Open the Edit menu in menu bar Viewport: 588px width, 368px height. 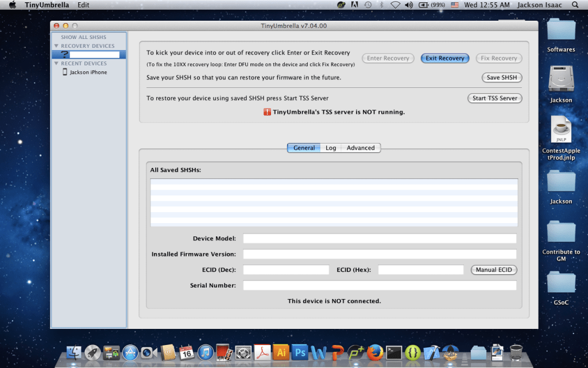coord(83,5)
